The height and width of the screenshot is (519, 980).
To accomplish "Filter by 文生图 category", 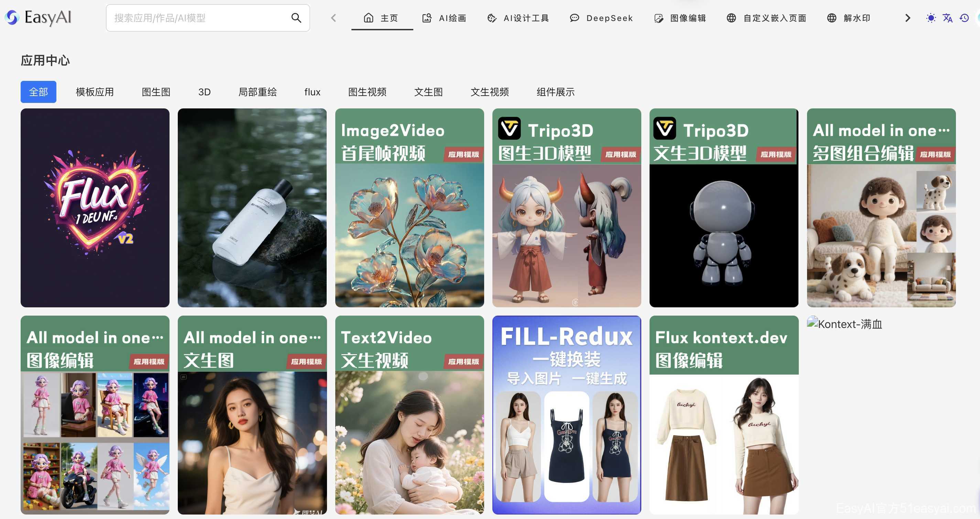I will (428, 92).
